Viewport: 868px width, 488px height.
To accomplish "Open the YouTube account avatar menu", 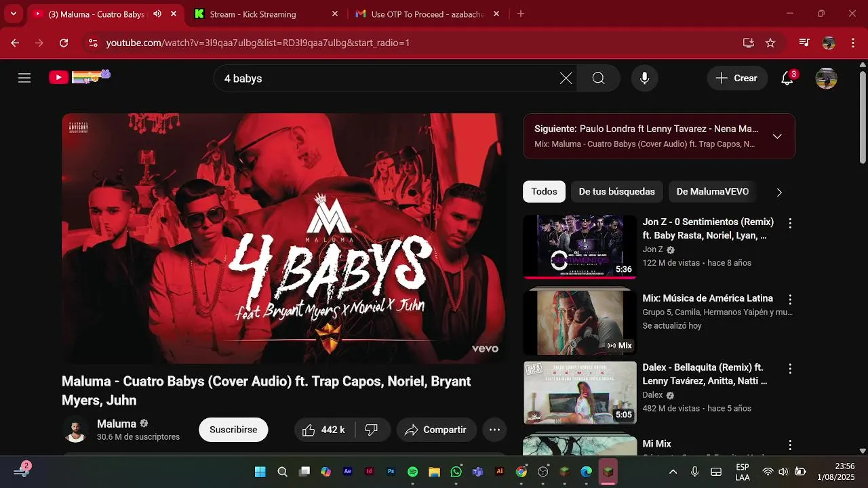I will coord(826,78).
